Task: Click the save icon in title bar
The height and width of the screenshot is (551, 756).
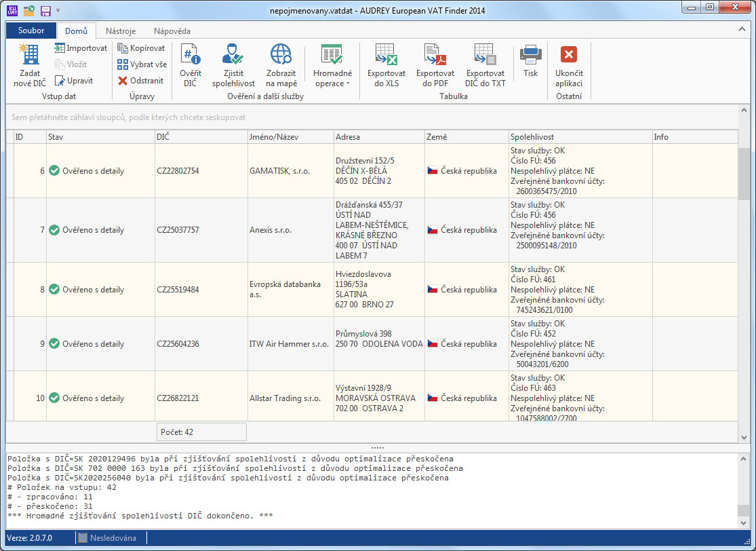Action: 45,10
